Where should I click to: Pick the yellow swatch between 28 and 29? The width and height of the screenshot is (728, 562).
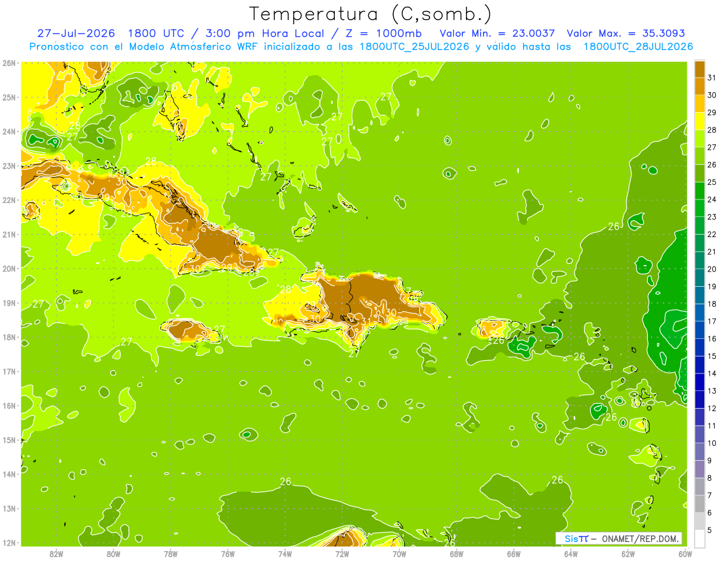tap(700, 121)
